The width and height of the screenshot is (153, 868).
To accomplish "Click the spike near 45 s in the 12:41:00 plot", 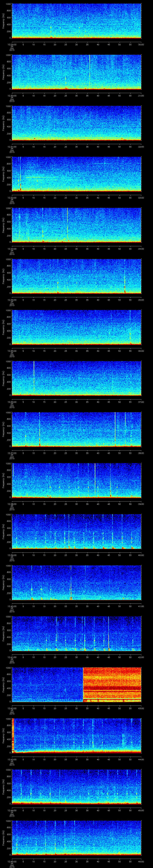I will click(x=109, y=633).
